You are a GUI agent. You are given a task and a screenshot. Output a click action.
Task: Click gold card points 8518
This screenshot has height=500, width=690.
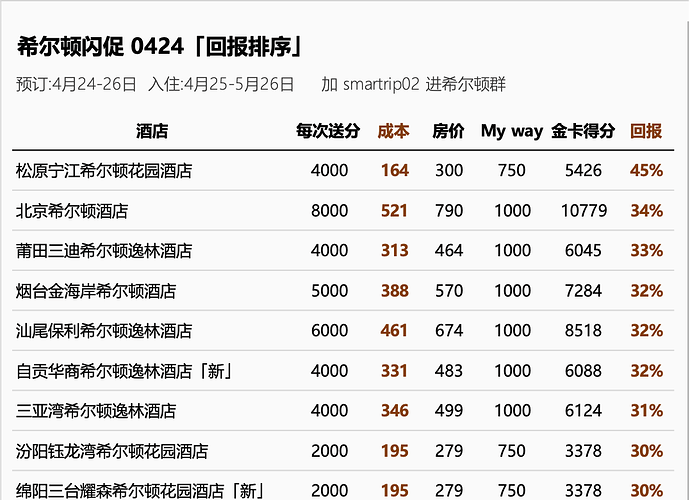[583, 331]
